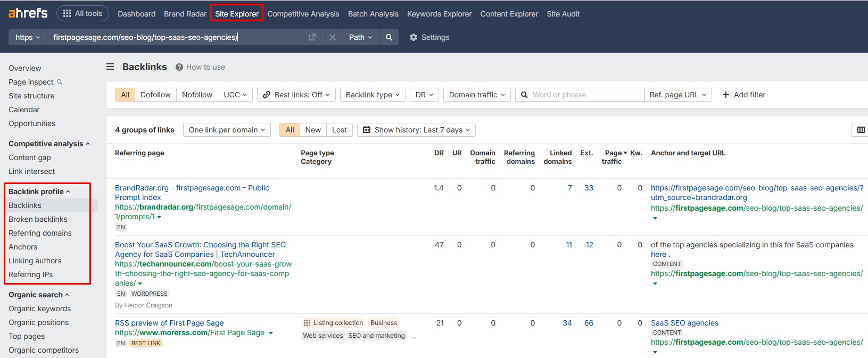868x358 pixels.
Task: Open RSS preview of First Page Sage link
Action: pyautogui.click(x=169, y=323)
